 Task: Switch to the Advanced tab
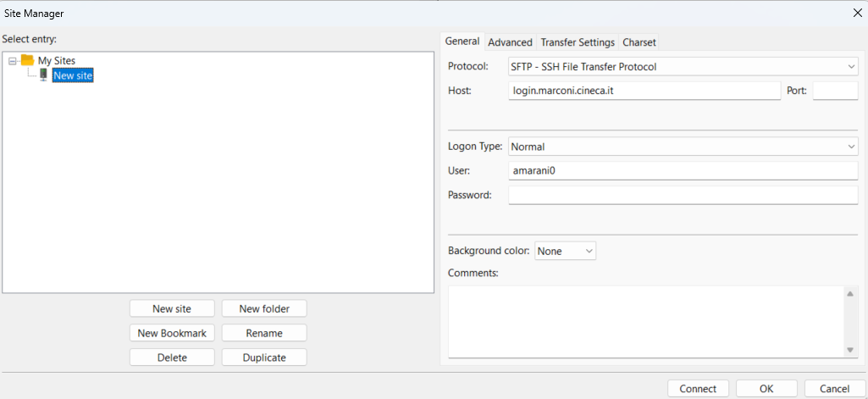510,42
